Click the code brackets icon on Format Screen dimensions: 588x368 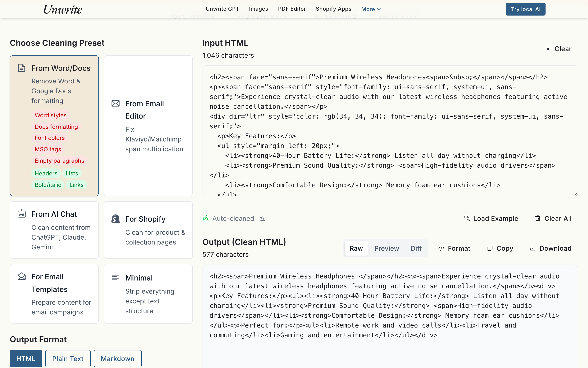(441, 248)
